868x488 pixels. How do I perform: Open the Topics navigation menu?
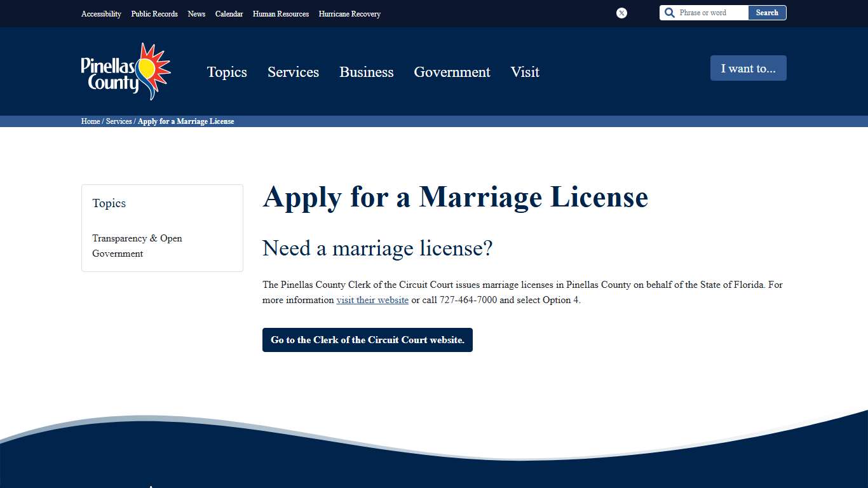click(x=226, y=72)
